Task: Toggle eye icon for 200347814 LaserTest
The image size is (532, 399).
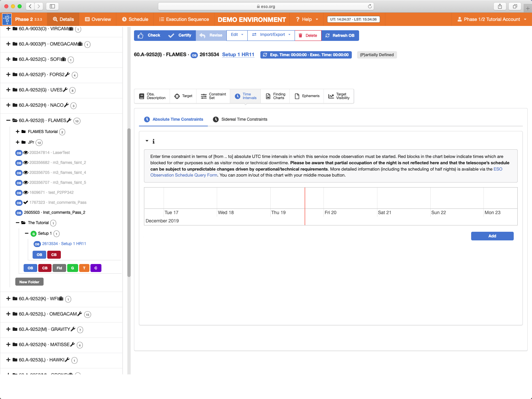Action: 26,153
